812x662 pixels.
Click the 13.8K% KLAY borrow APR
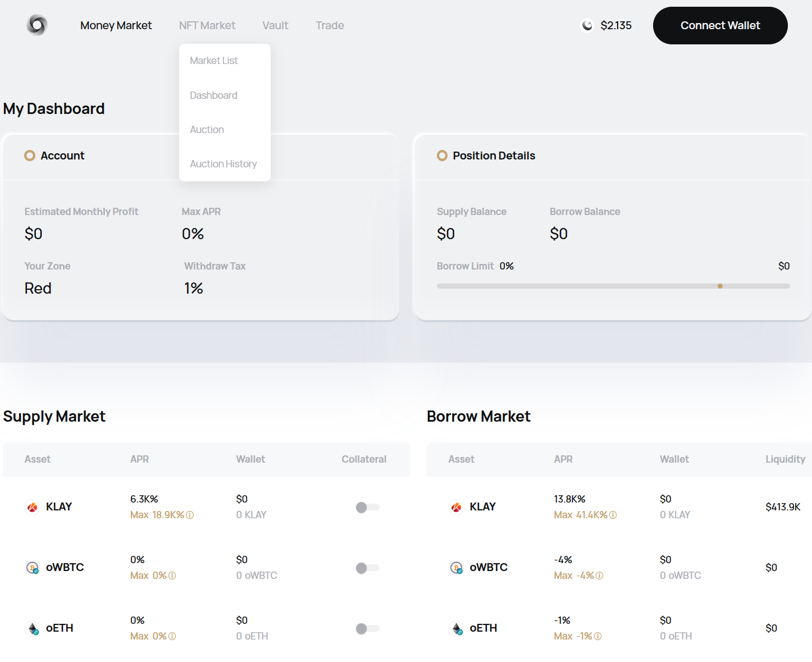pos(569,499)
